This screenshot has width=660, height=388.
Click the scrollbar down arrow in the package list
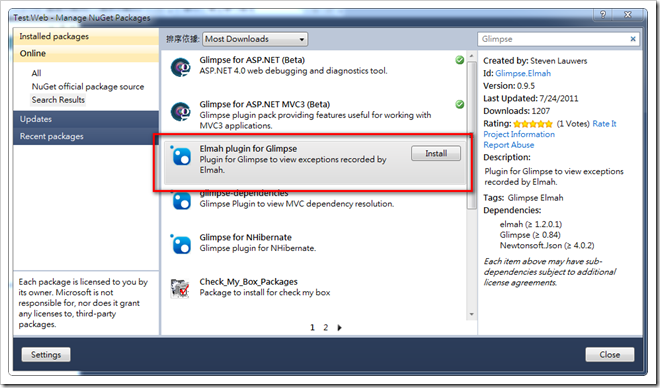coord(471,314)
